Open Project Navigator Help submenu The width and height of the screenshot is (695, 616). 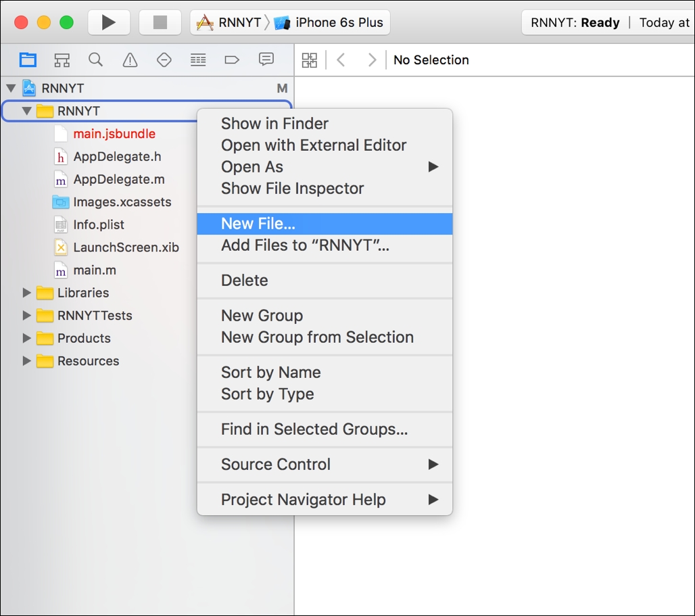[325, 500]
